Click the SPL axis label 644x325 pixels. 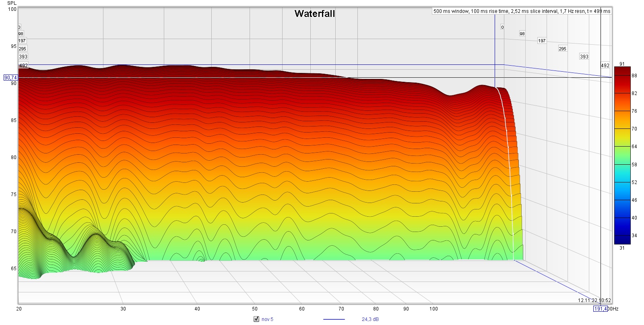(12, 3)
